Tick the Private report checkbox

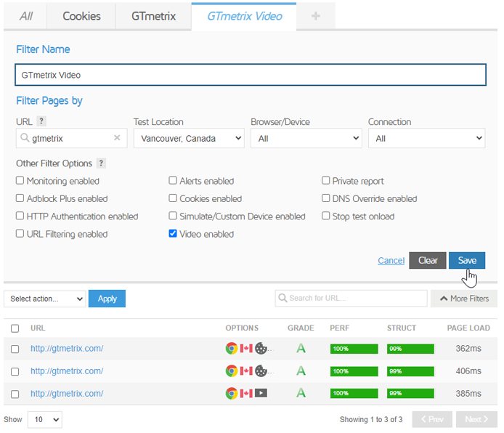pos(325,180)
